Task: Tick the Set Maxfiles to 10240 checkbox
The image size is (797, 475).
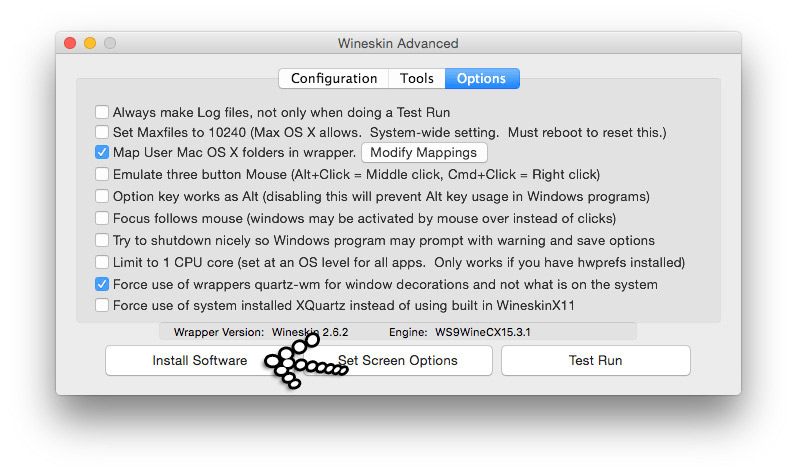Action: point(102,132)
